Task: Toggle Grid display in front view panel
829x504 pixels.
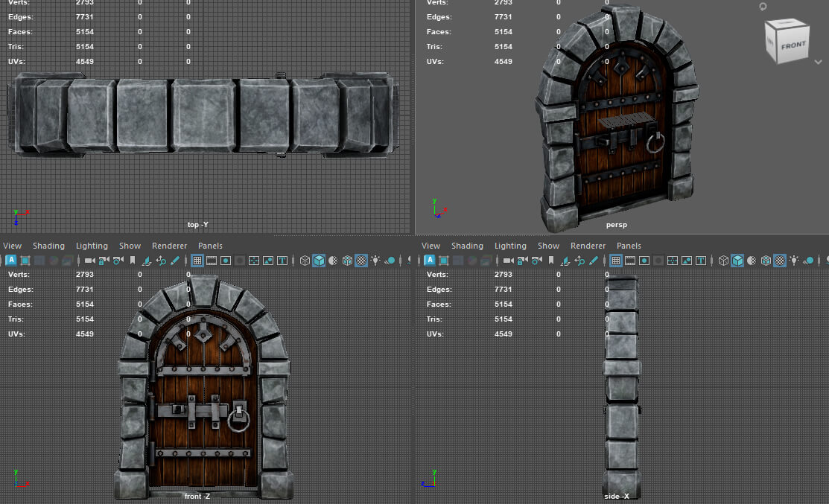Action: coord(197,261)
